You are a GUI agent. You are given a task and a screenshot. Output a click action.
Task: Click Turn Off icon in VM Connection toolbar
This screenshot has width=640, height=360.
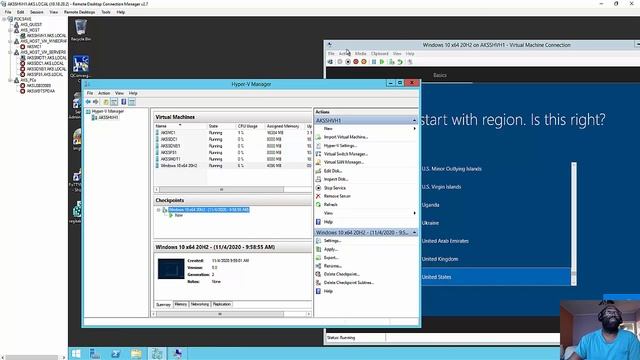[x=348, y=62]
